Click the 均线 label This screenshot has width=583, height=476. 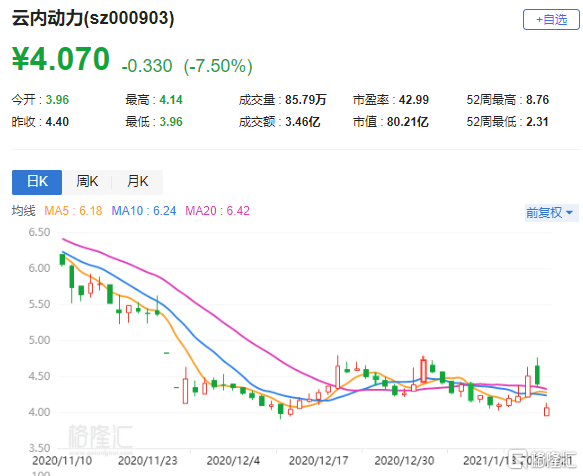coord(23,211)
